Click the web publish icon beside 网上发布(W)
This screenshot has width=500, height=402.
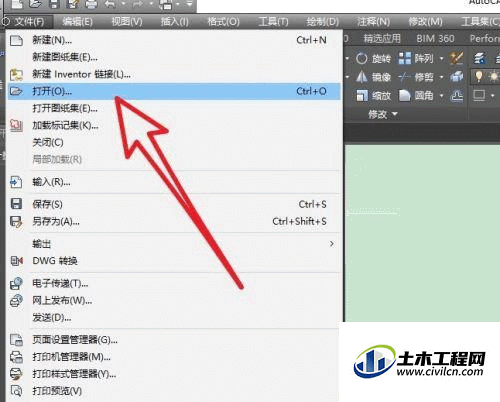tap(16, 301)
